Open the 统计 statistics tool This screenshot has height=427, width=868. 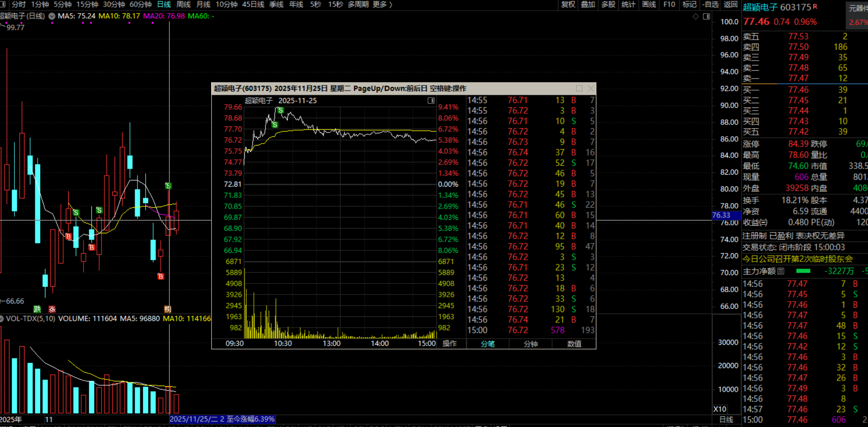(x=628, y=4)
